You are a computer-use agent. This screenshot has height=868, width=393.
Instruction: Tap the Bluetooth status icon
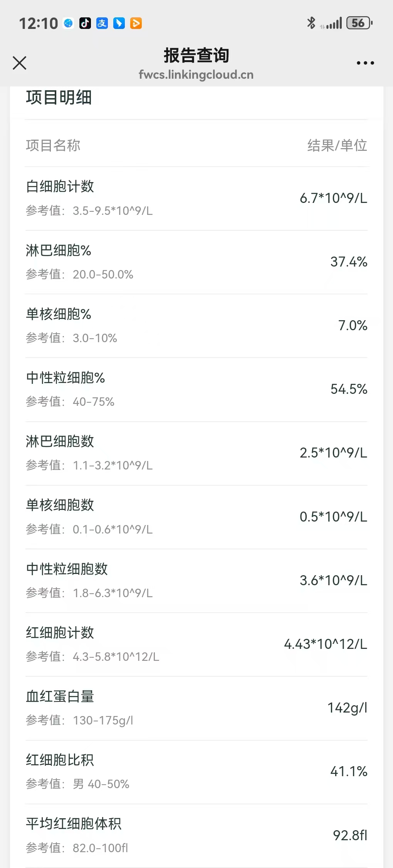[311, 23]
